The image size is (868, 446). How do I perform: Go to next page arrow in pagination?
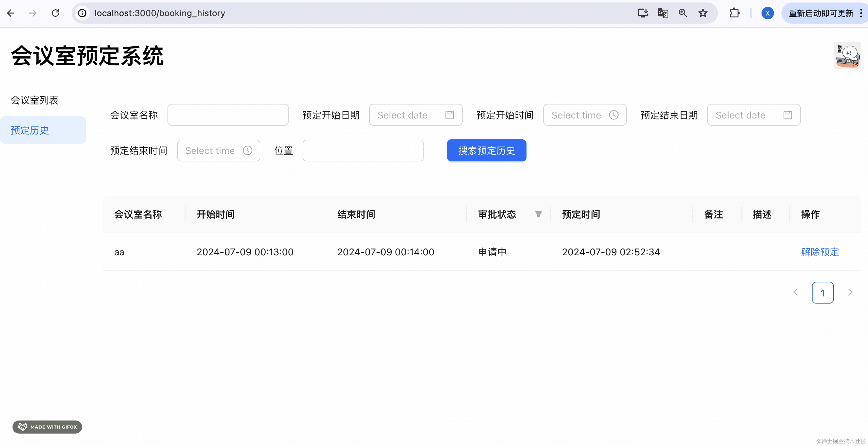850,292
